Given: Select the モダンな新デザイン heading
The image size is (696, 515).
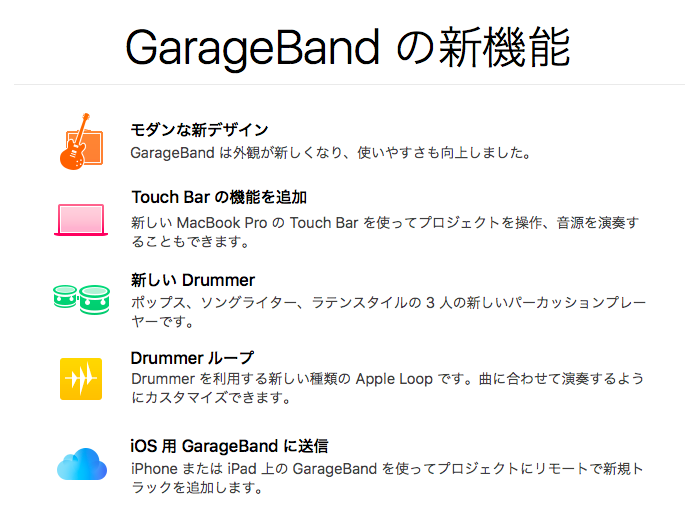Looking at the screenshot, I should coord(199,130).
